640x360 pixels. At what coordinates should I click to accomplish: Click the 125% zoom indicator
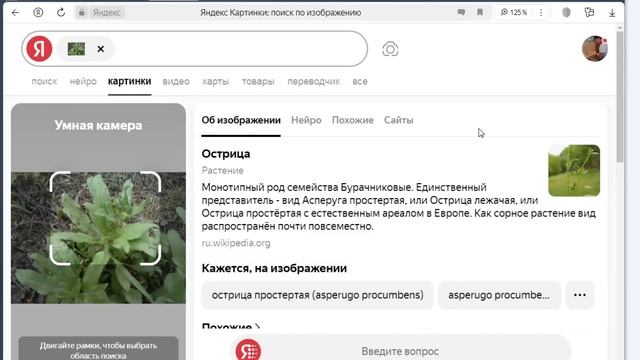click(x=514, y=13)
